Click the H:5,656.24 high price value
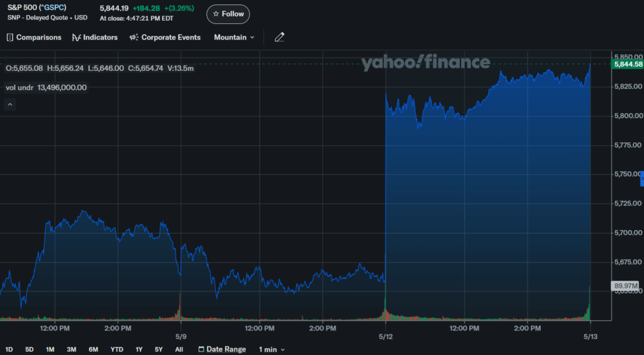The image size is (644, 355). coord(65,68)
